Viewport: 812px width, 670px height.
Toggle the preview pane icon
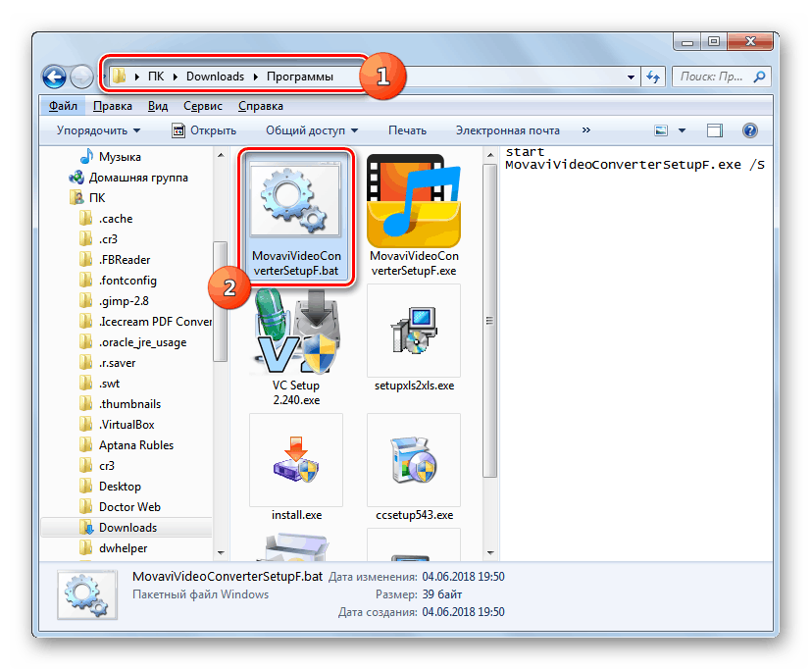click(715, 130)
